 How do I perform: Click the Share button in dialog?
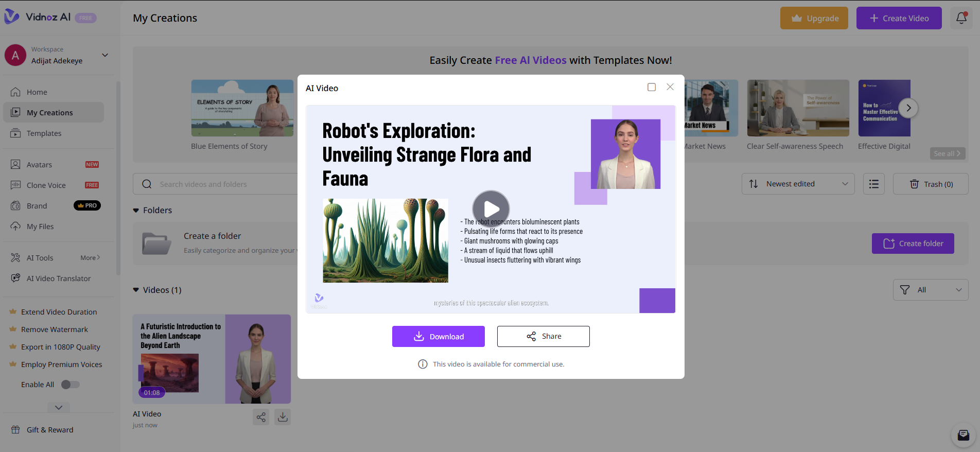click(x=543, y=337)
